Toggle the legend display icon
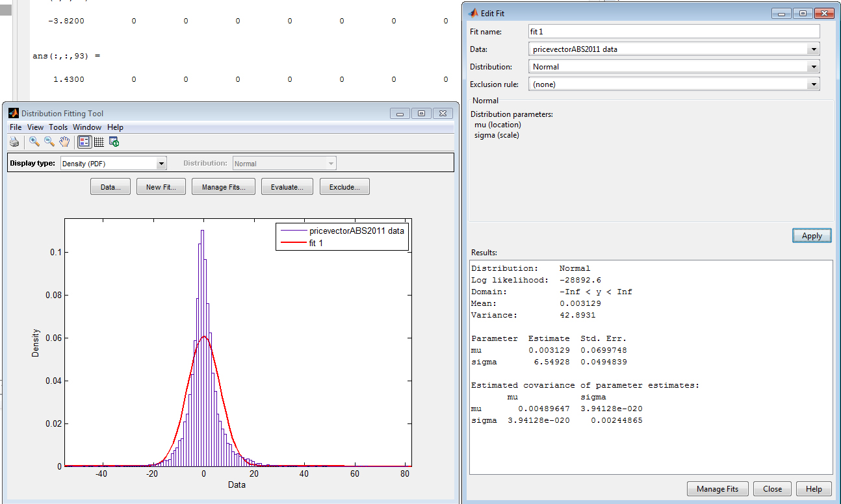The image size is (841, 504). 84,142
